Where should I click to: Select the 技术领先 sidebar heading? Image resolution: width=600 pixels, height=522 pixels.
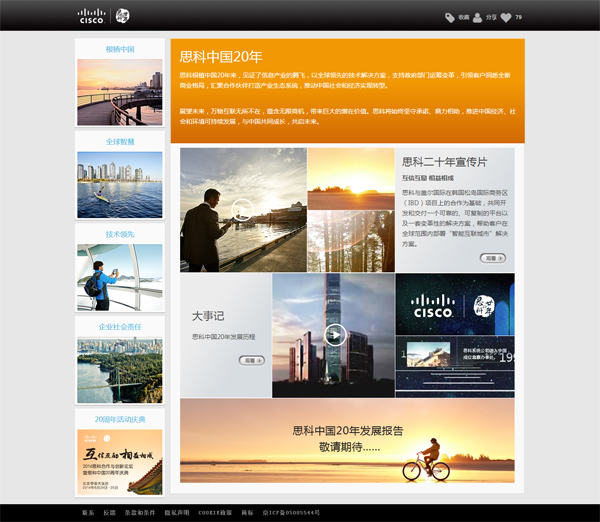click(x=119, y=234)
